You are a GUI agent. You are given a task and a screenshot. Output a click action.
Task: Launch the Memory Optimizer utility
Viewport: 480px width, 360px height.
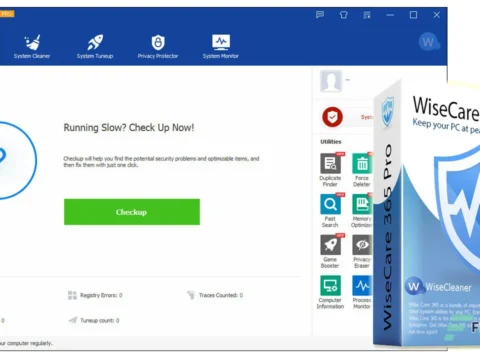coord(361,211)
